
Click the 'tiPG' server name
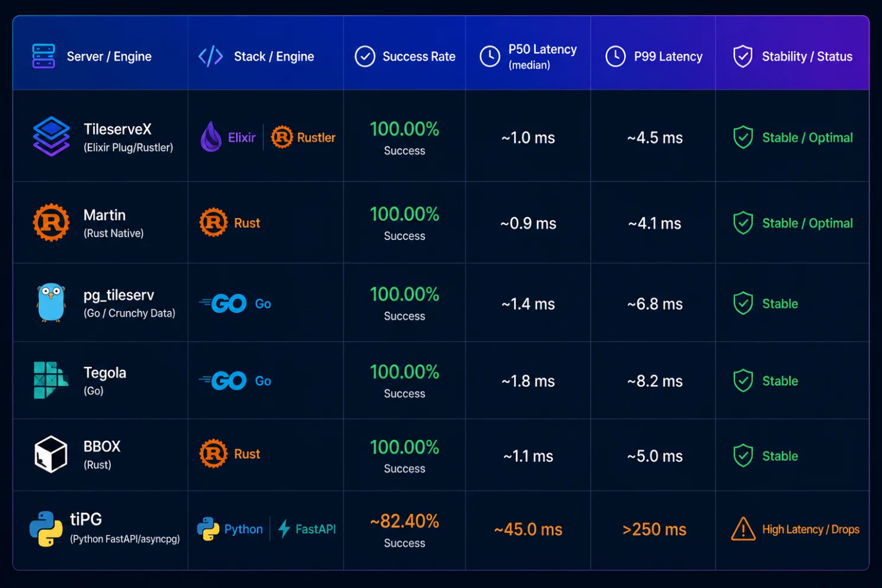point(86,519)
